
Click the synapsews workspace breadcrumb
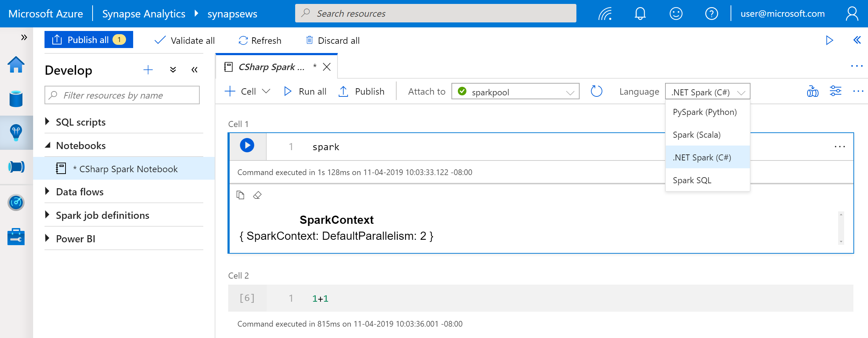[232, 14]
